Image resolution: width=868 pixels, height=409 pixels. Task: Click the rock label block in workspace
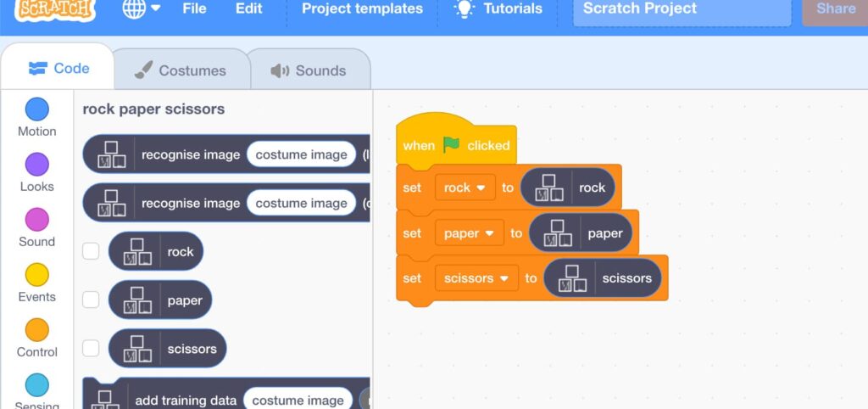(567, 188)
